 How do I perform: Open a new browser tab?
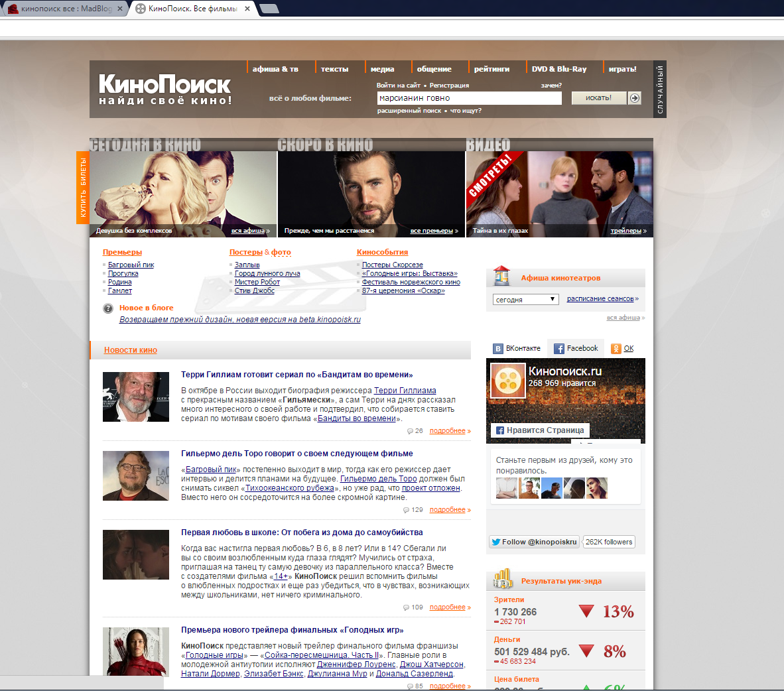269,9
